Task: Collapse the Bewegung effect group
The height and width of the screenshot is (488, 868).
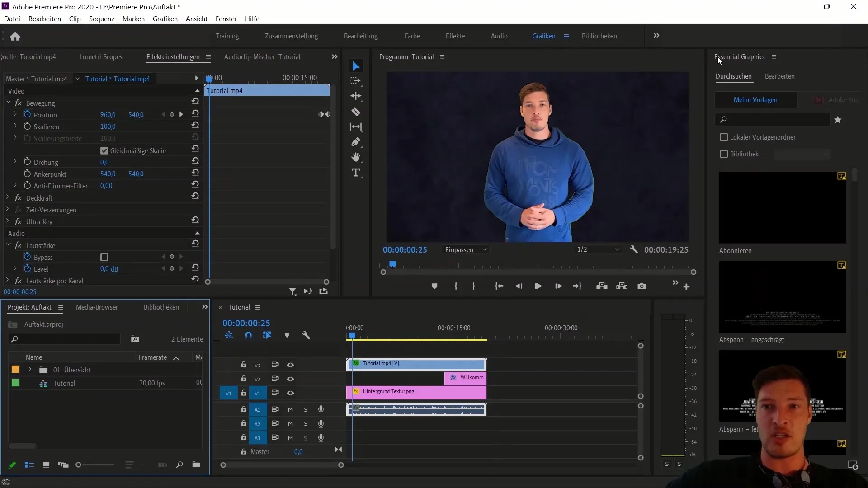Action: point(9,103)
